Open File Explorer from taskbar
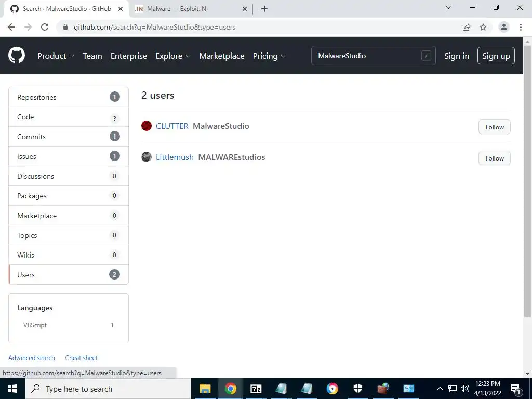This screenshot has height=399, width=532. point(205,389)
